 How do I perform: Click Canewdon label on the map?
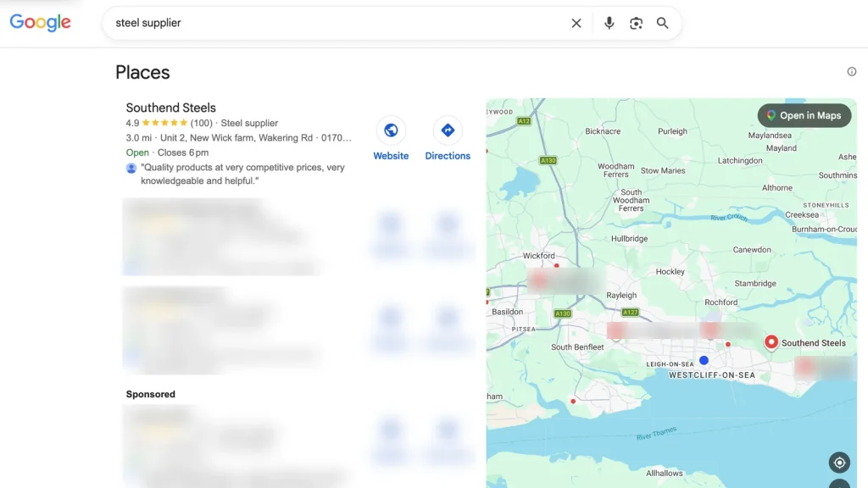[752, 250]
